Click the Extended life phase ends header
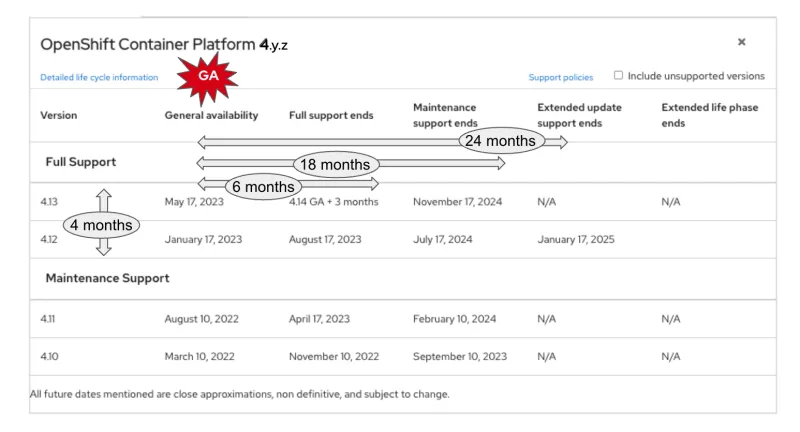Screen dimensions: 800x432 click(x=708, y=115)
